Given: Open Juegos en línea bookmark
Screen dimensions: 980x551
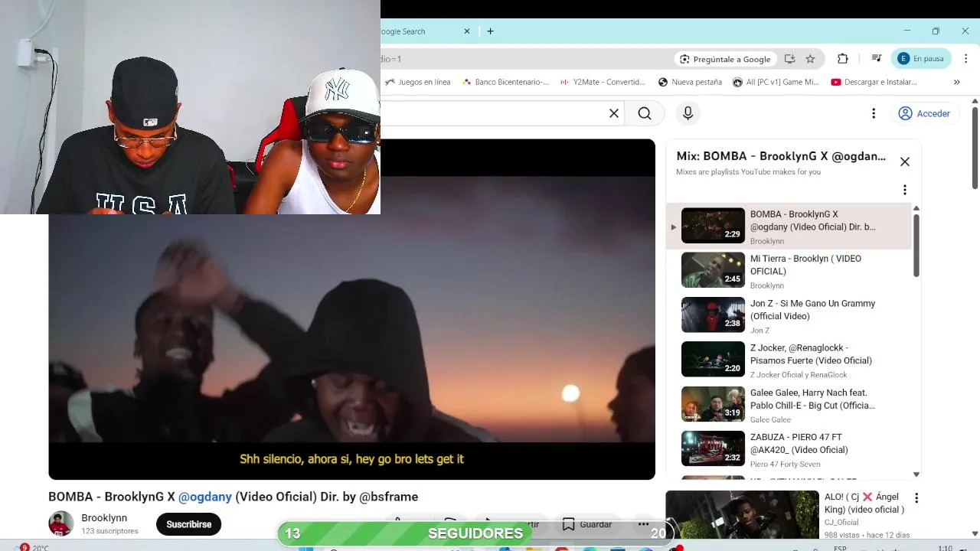Looking at the screenshot, I should 418,82.
